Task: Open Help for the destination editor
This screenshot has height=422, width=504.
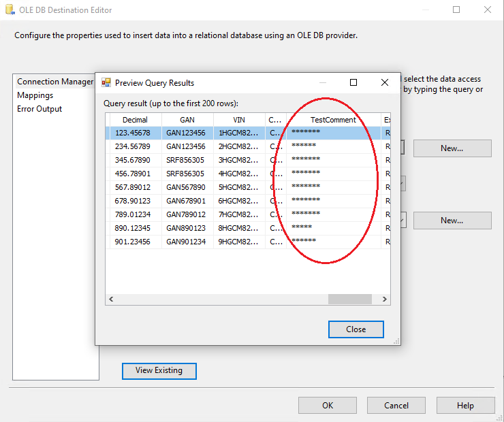Action: pos(465,406)
